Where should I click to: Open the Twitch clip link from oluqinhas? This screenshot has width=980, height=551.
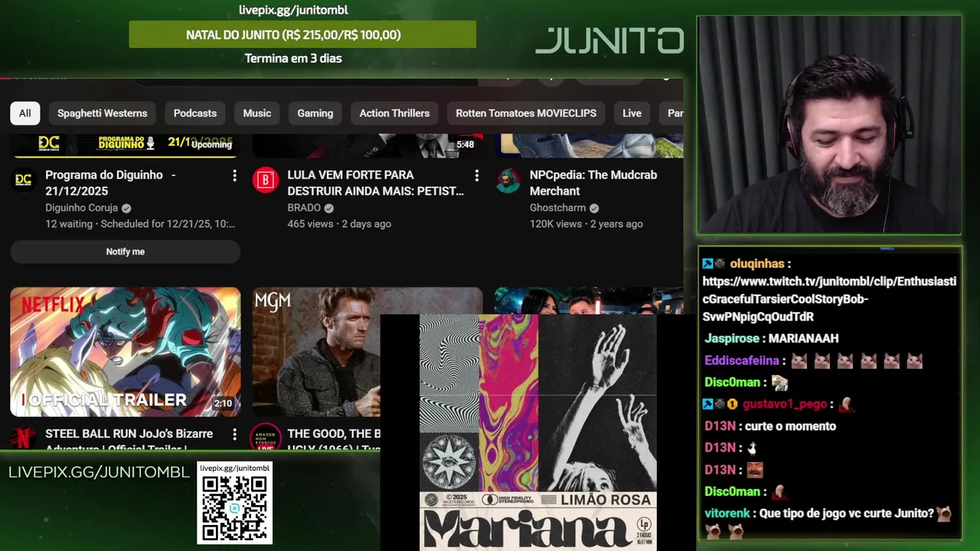(x=829, y=299)
